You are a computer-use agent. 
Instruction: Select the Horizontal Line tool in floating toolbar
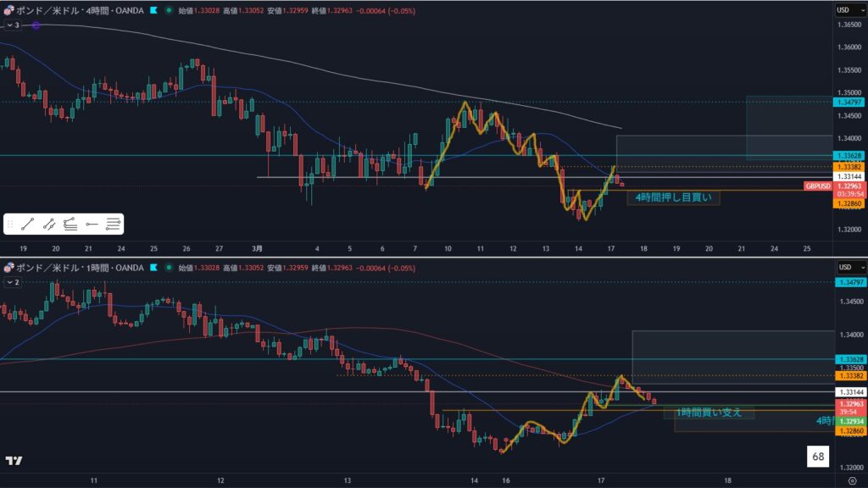pos(113,224)
